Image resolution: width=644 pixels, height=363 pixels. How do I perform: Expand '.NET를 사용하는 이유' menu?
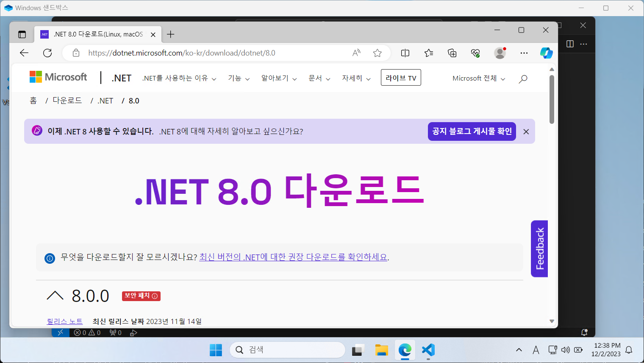pos(179,78)
